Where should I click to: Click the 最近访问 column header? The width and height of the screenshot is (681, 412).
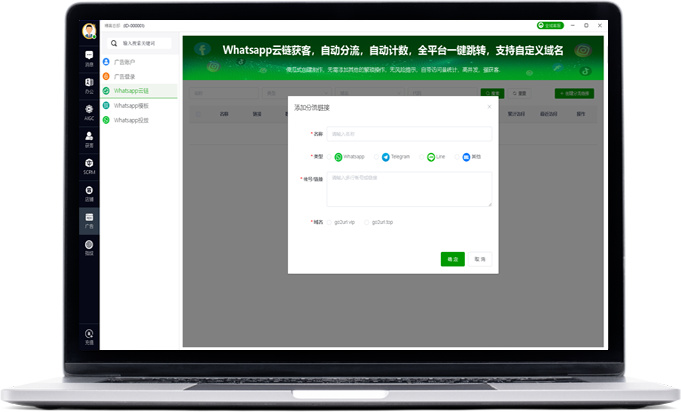[549, 114]
